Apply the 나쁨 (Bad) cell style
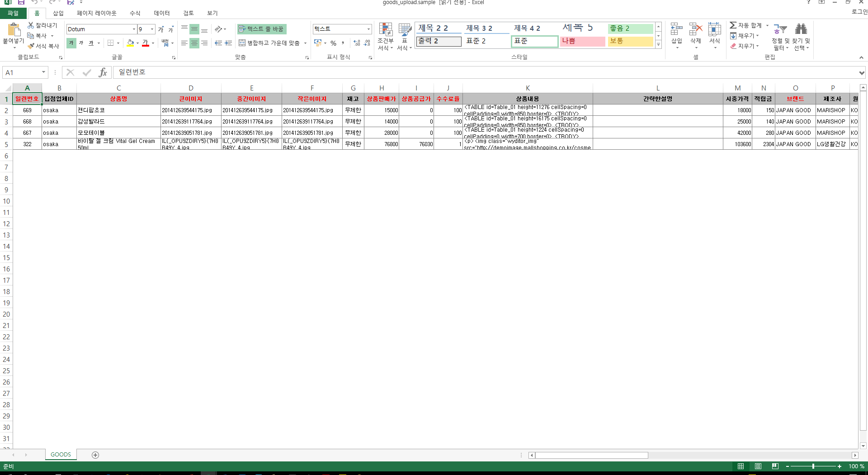The height and width of the screenshot is (475, 868). point(582,41)
